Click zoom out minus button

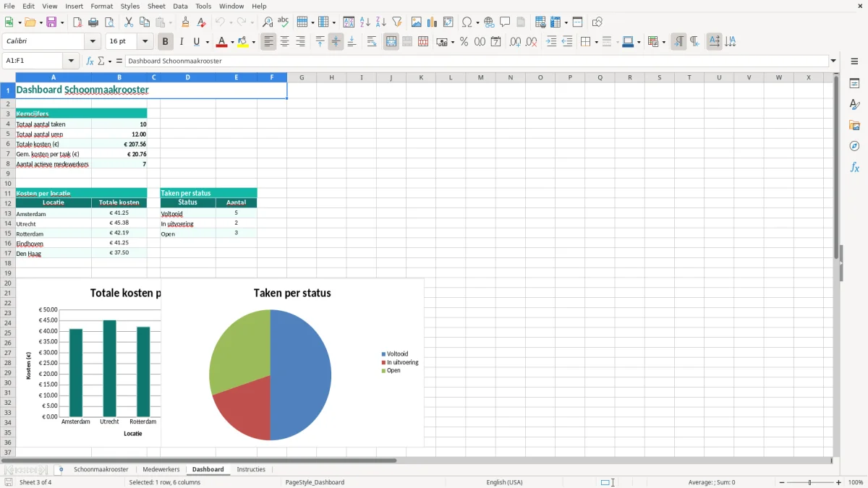click(x=782, y=482)
